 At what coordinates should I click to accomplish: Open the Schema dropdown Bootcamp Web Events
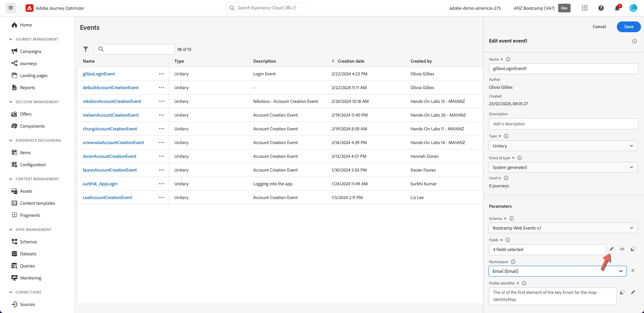[x=563, y=228]
